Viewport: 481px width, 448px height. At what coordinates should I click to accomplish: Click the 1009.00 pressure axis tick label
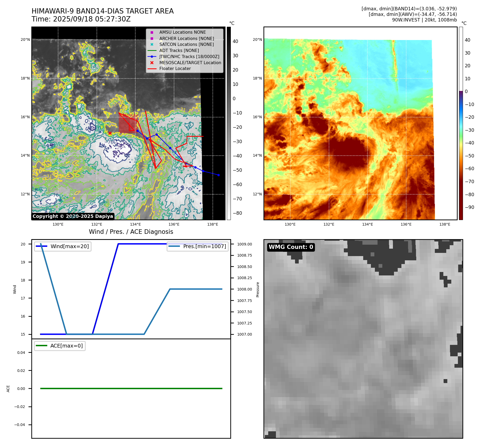[245, 244]
